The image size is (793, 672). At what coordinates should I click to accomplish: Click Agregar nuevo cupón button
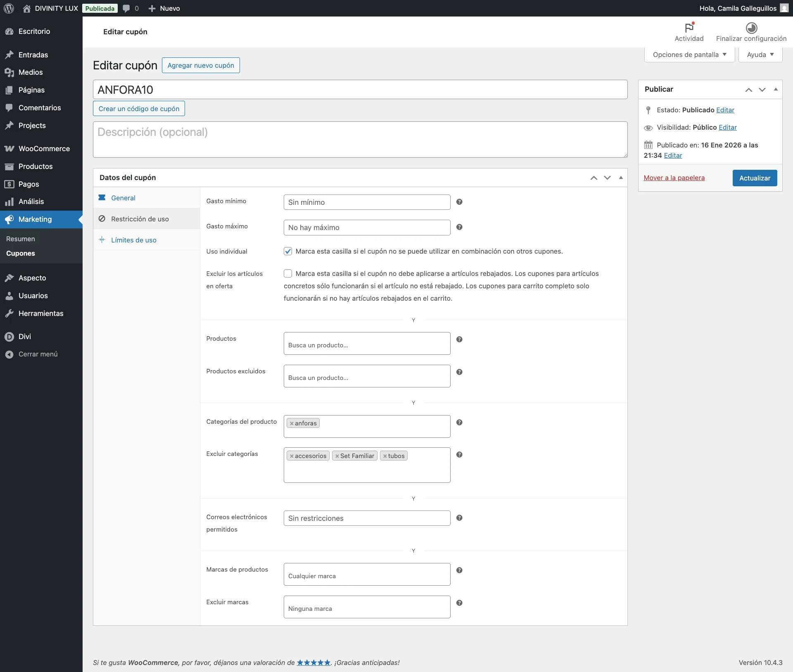[x=201, y=65]
